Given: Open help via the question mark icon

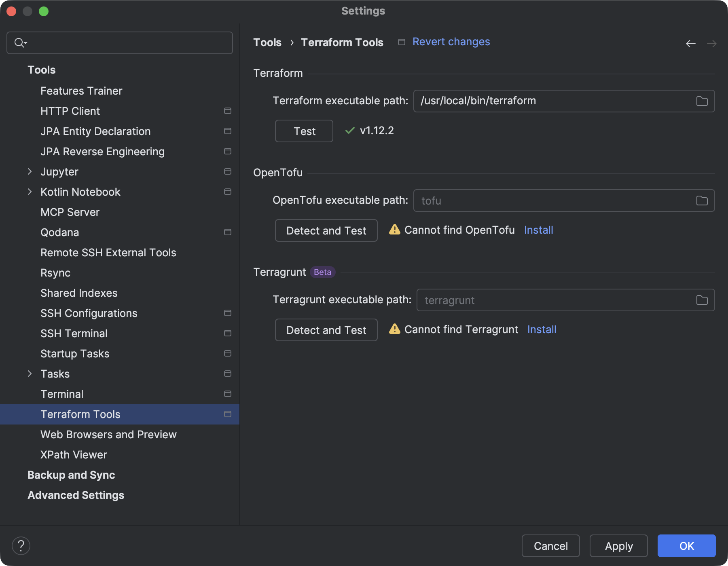Looking at the screenshot, I should 21,545.
